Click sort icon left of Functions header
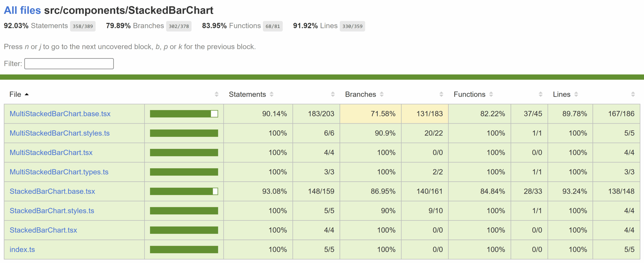The height and width of the screenshot is (263, 644). tap(441, 94)
